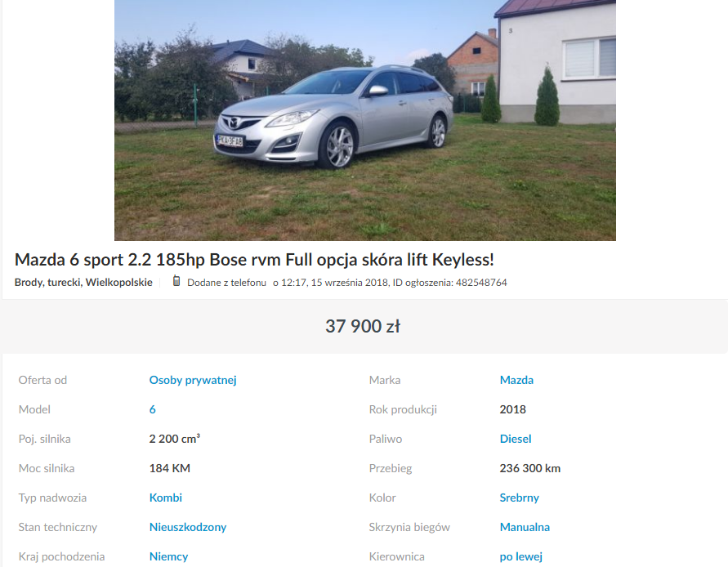Click the listing title Mazda 6 sport
This screenshot has height=567, width=728.
tap(254, 260)
